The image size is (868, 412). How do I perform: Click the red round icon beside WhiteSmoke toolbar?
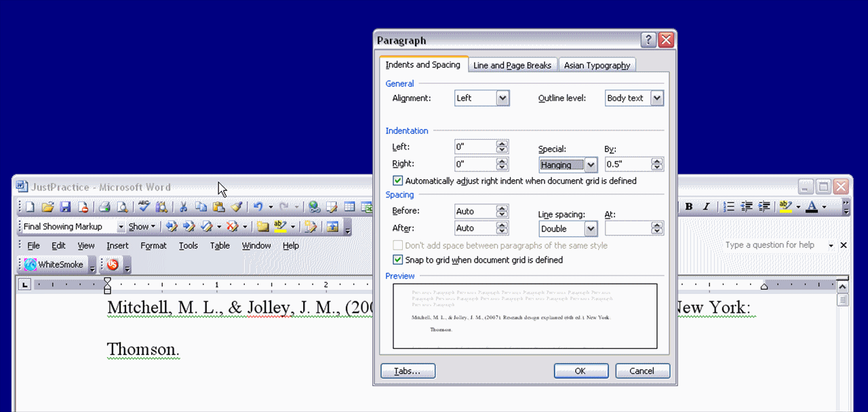point(113,265)
